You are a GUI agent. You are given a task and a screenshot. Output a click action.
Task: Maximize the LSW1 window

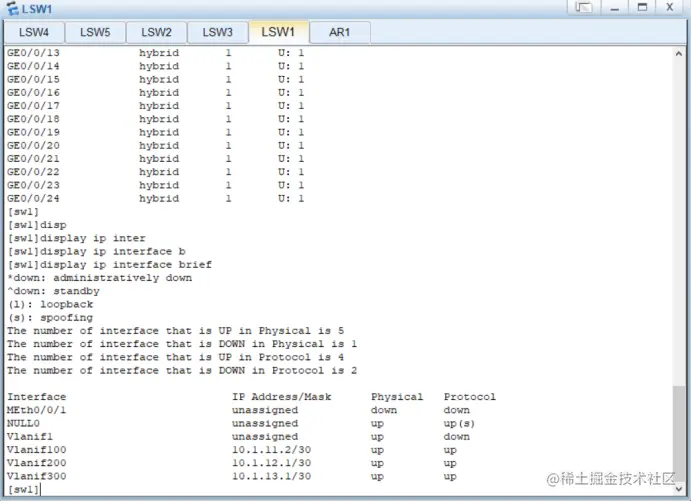pyautogui.click(x=643, y=7)
